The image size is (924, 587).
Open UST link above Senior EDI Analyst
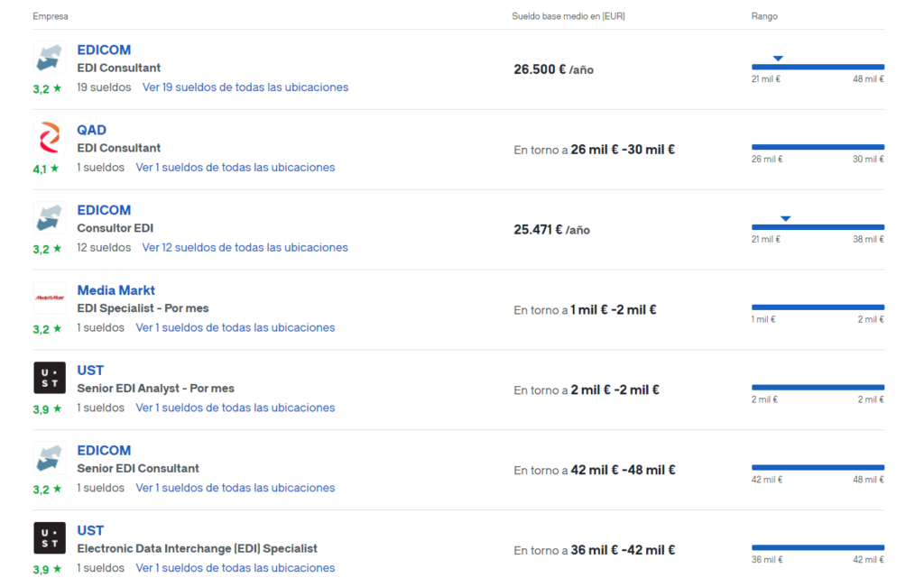coord(90,371)
